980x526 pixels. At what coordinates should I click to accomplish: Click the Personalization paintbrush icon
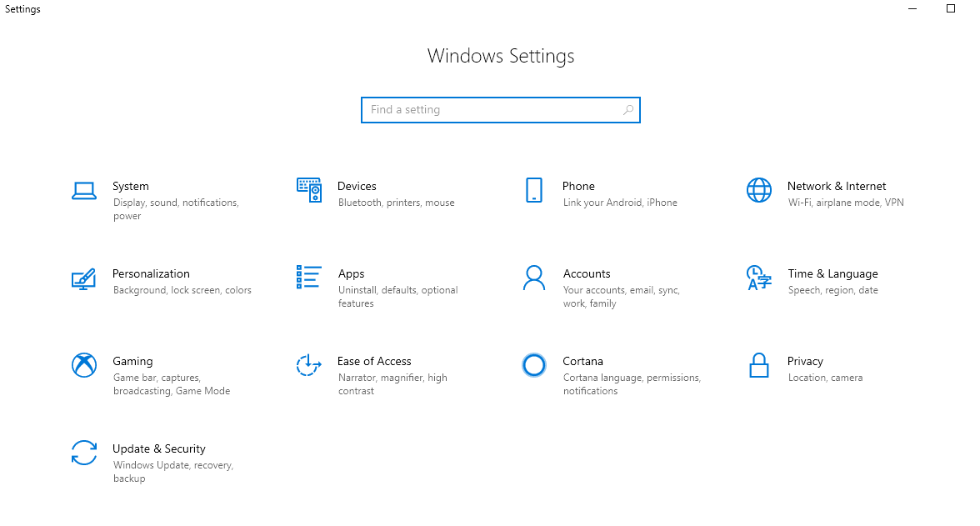[x=83, y=278]
